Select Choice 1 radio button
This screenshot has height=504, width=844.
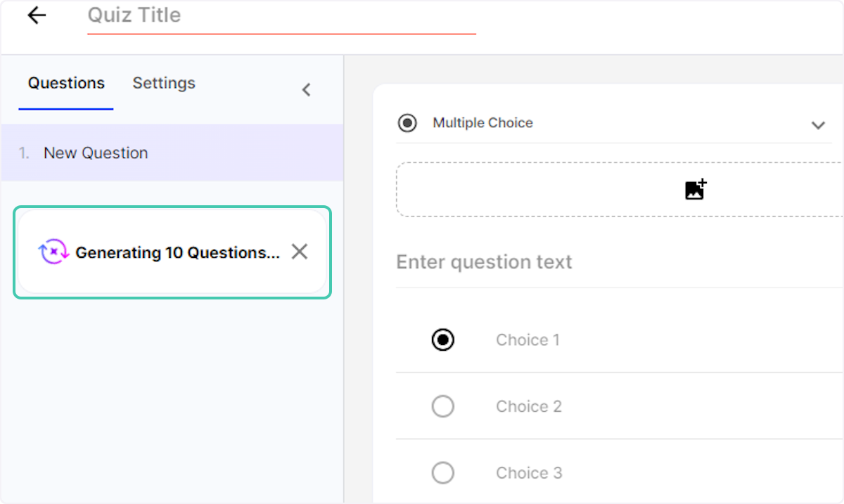pos(442,340)
